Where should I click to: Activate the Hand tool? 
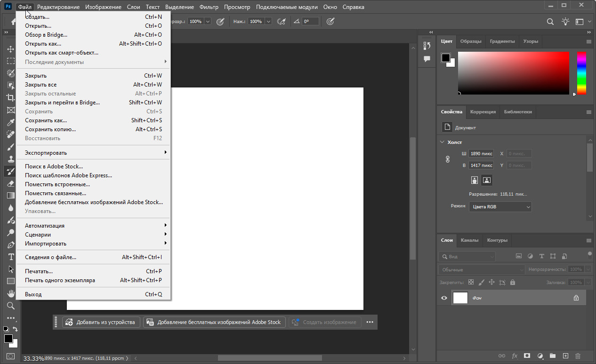[10, 293]
